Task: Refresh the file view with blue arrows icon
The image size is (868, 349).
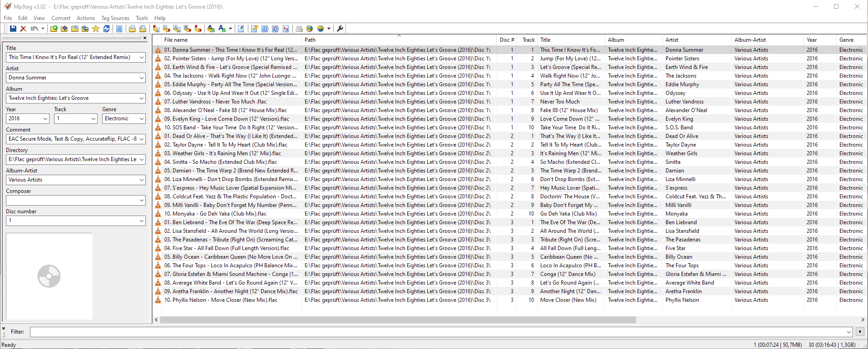Action: point(106,29)
